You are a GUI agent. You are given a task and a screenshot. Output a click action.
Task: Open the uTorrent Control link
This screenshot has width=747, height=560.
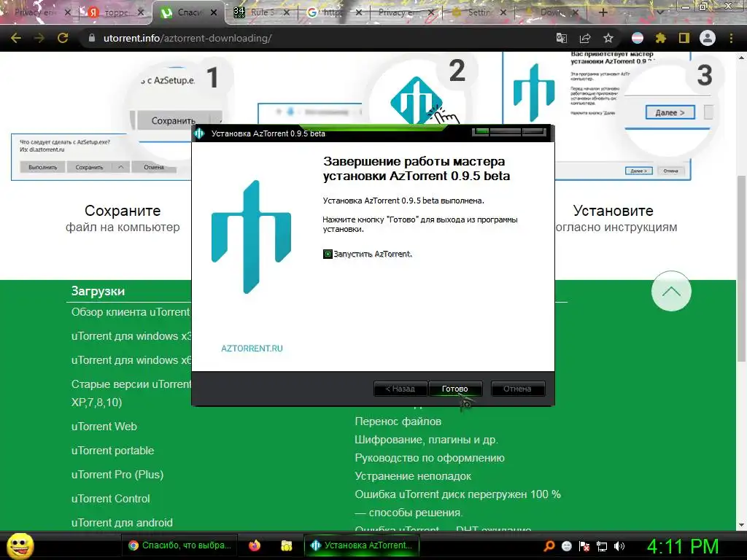coord(111,499)
